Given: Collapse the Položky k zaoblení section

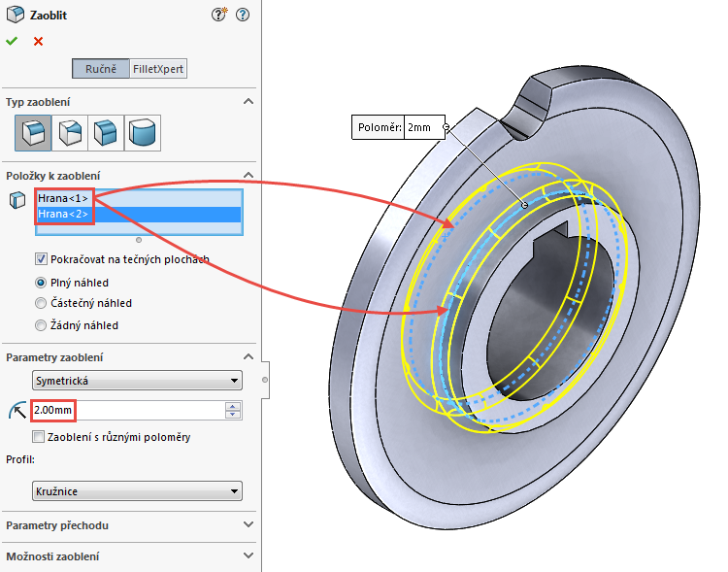Looking at the screenshot, I should [248, 175].
